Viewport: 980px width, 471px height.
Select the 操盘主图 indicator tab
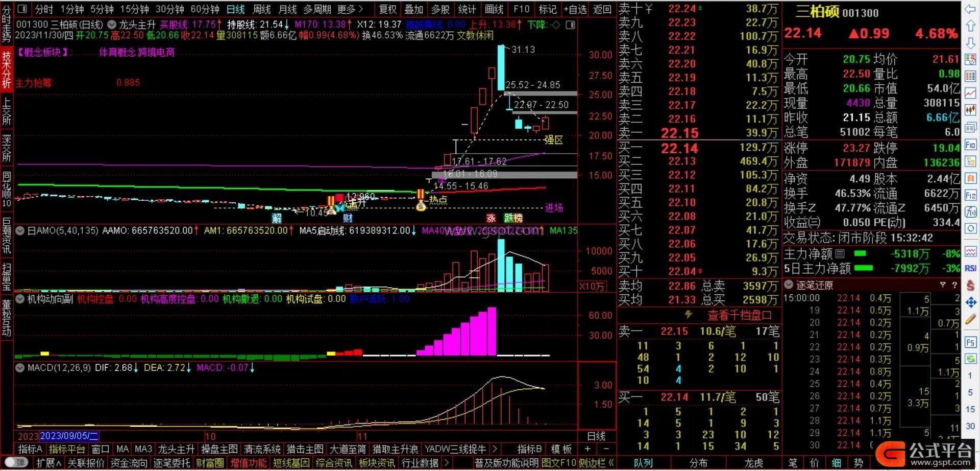click(219, 449)
